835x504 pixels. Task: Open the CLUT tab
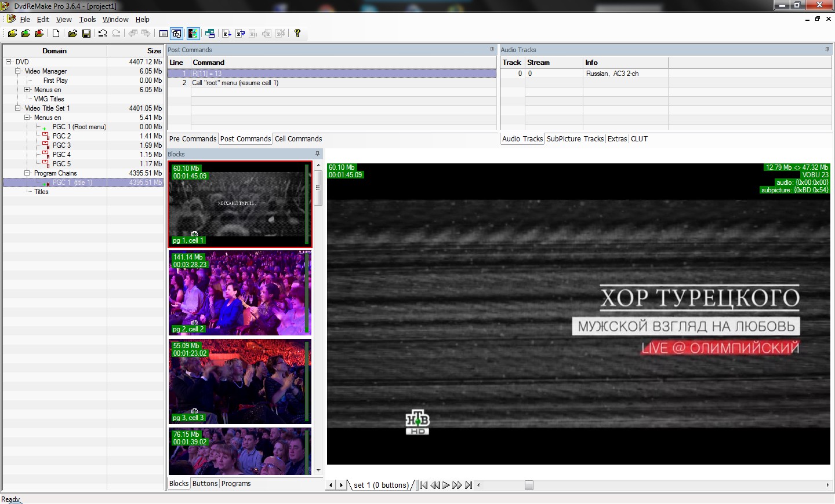[x=639, y=139]
